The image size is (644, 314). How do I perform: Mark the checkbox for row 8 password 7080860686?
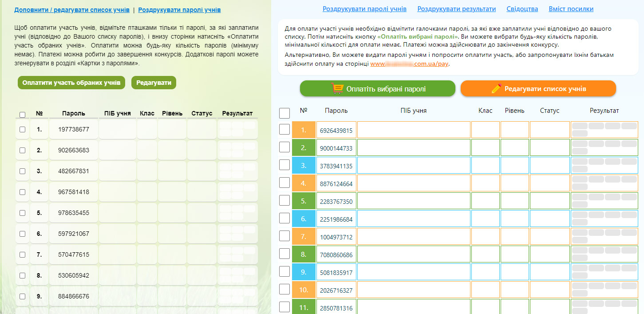[x=284, y=254]
